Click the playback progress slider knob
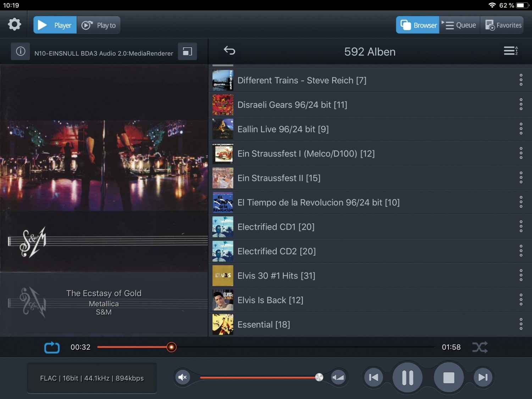The image size is (532, 399). pos(171,347)
